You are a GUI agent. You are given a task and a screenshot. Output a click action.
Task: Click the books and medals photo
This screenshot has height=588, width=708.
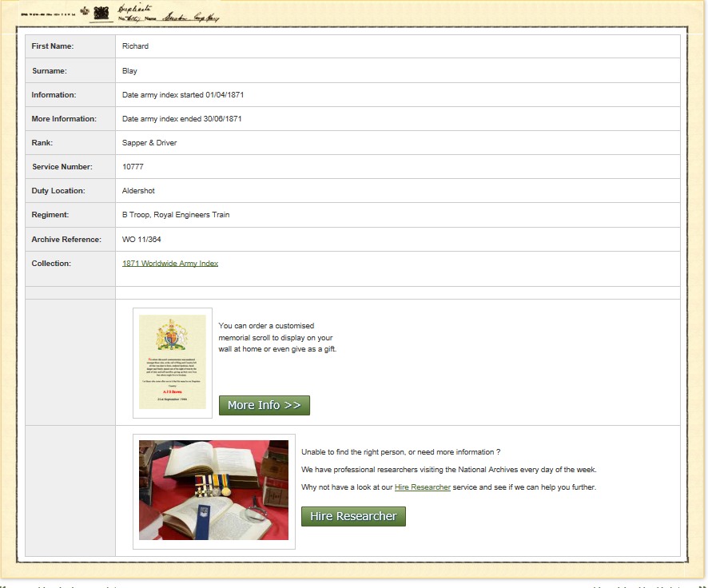(213, 490)
